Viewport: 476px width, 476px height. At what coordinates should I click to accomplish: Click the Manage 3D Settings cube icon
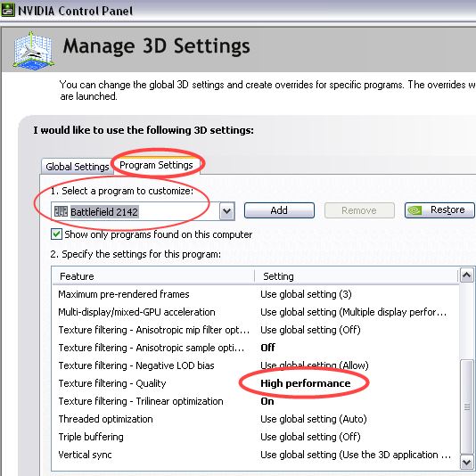tap(33, 51)
